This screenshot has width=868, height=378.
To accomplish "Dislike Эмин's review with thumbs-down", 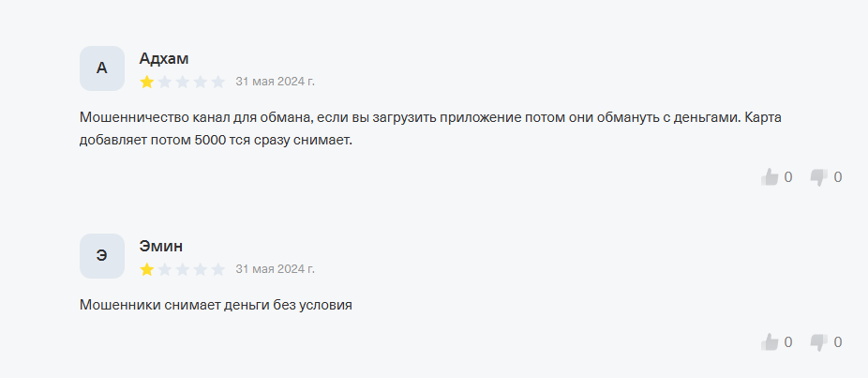I will pyautogui.click(x=819, y=341).
